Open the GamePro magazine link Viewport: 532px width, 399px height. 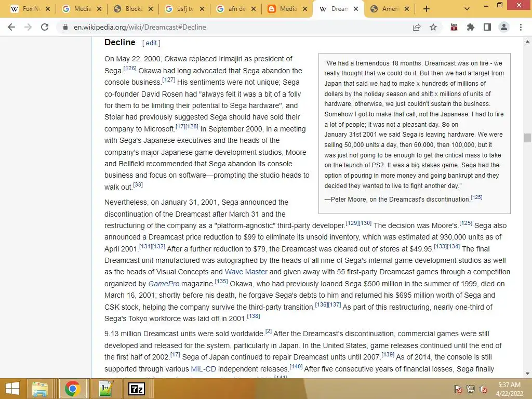tap(164, 284)
